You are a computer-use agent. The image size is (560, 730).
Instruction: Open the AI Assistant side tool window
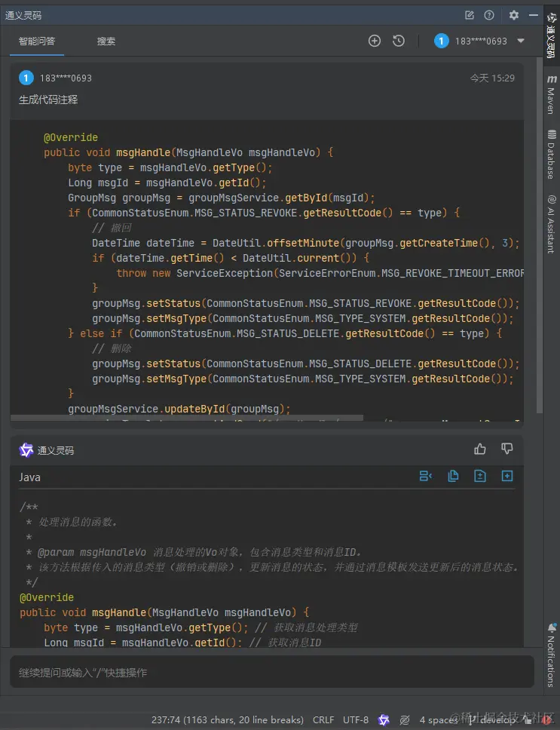pos(551,223)
